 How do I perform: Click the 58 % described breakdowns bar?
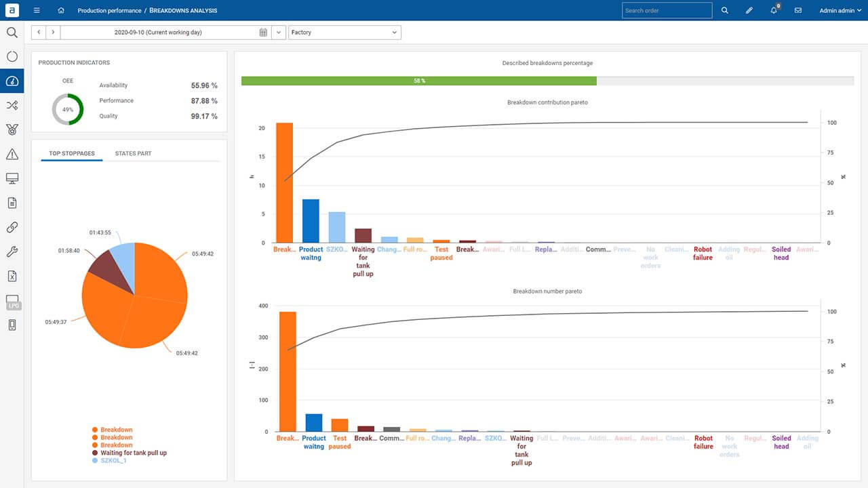[419, 81]
